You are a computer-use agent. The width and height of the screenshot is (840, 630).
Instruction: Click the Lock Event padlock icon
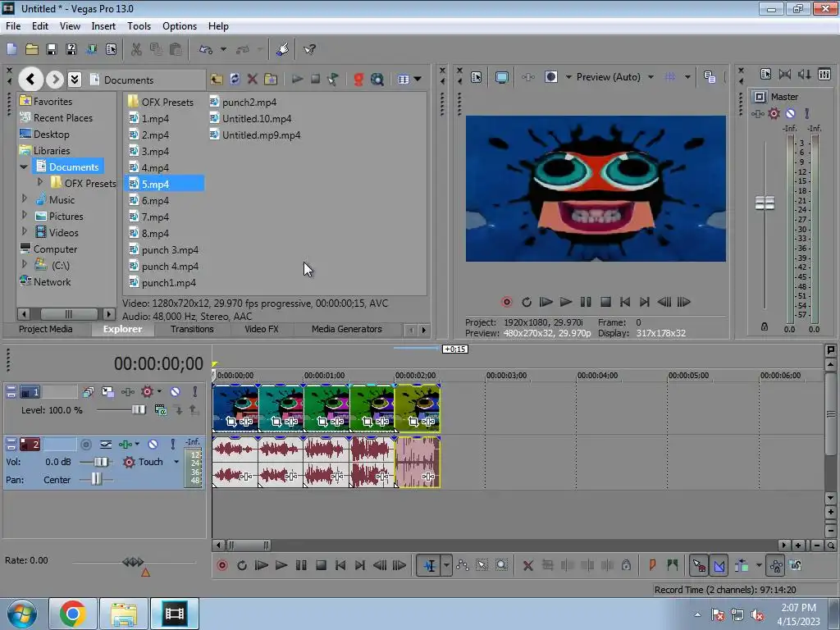626,565
